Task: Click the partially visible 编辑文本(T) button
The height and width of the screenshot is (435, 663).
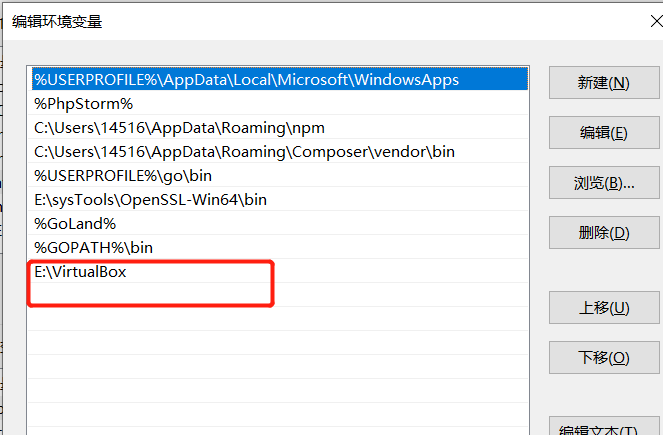Action: point(604,426)
